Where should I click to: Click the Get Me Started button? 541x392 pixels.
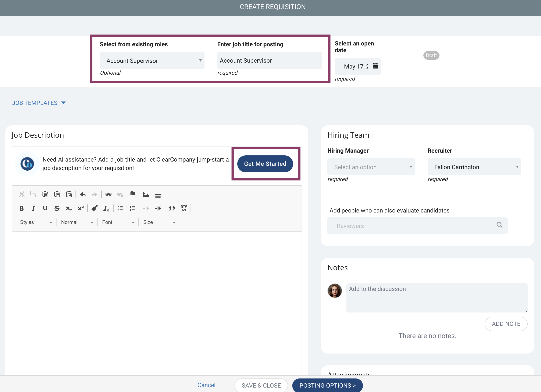[265, 164]
